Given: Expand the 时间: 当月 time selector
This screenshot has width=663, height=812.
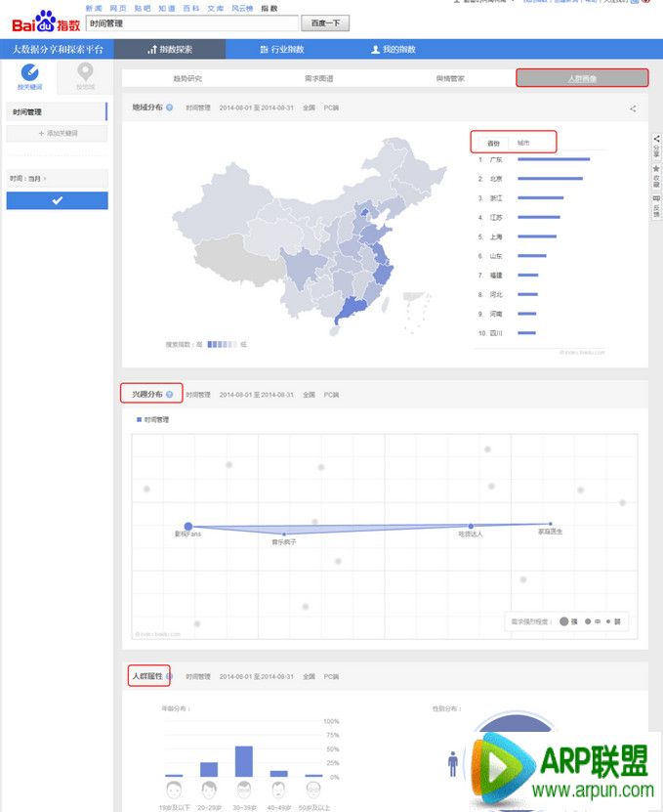Looking at the screenshot, I should coord(29,179).
